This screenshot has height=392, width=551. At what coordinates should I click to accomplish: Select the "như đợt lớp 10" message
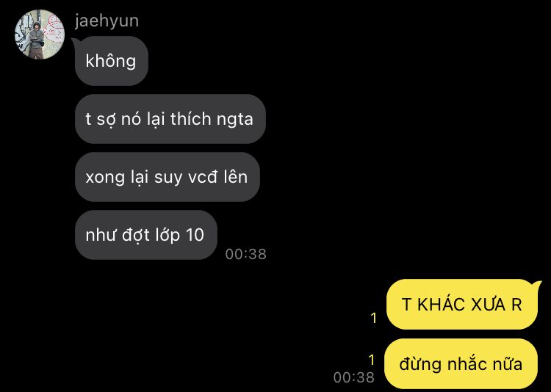[146, 235]
